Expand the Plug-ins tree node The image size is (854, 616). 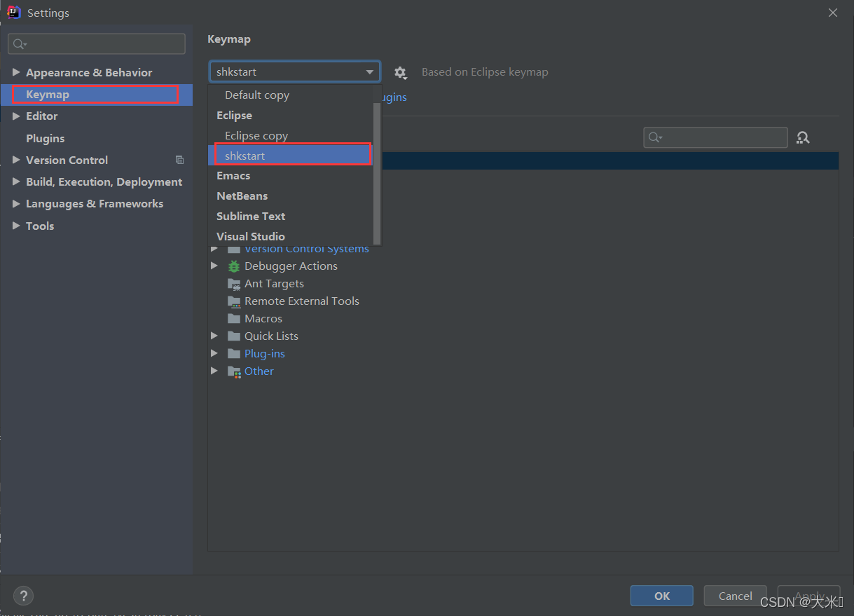[x=214, y=354]
